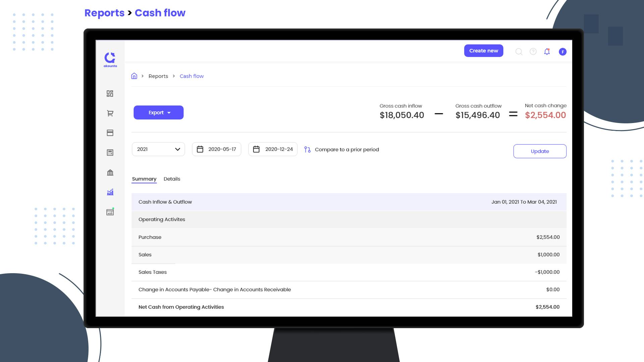The height and width of the screenshot is (362, 644).
Task: Open the user avatar F menu
Action: 562,52
